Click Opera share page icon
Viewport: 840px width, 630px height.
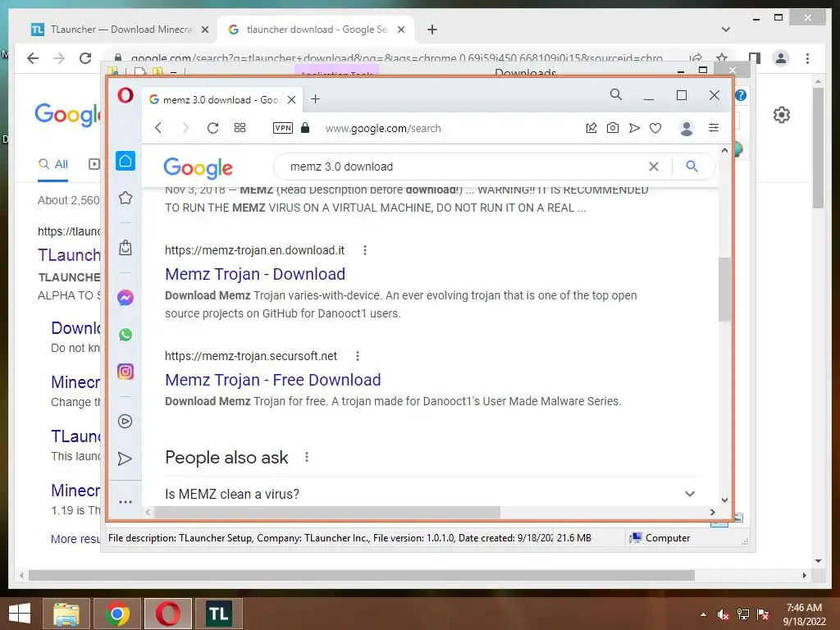(x=591, y=127)
